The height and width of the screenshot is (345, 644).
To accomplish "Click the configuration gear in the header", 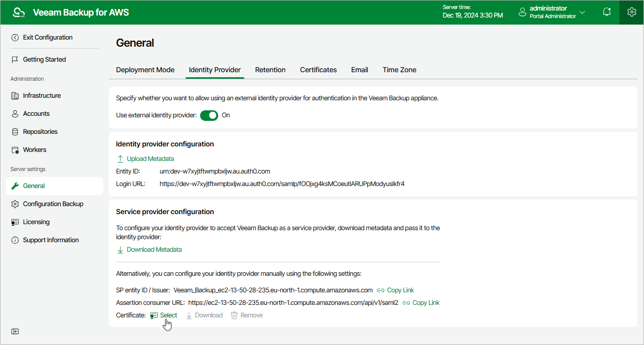I will [631, 12].
